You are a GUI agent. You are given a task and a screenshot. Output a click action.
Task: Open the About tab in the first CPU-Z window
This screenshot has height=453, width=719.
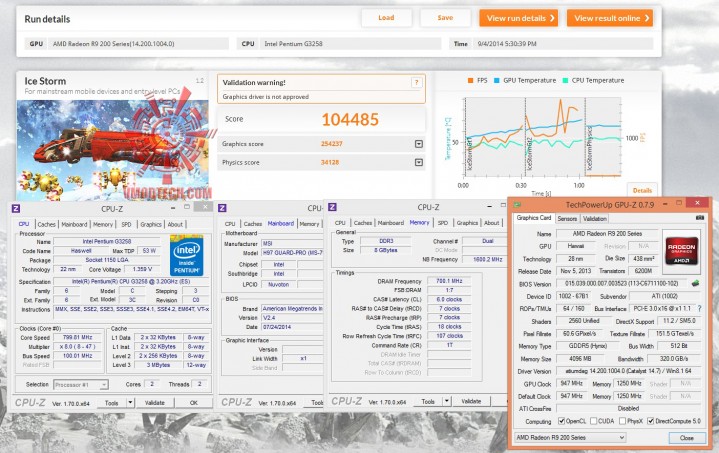(x=175, y=224)
